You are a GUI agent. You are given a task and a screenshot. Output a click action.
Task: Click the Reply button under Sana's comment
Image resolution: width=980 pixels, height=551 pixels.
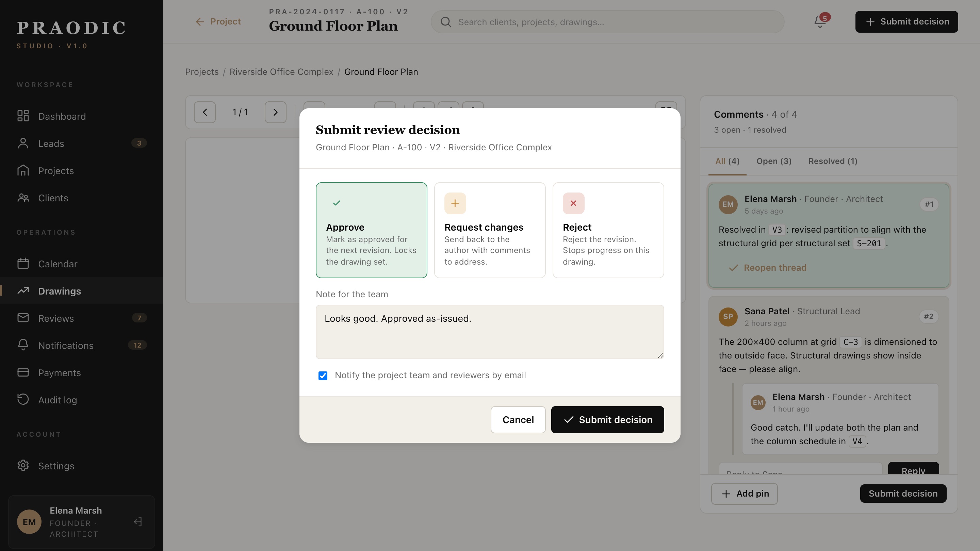[x=913, y=468]
